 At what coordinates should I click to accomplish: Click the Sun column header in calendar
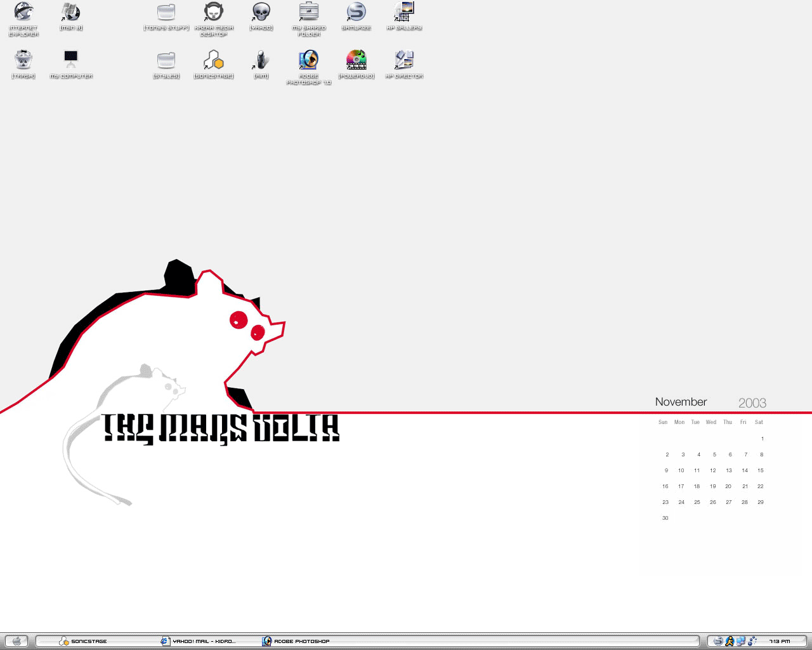(x=663, y=422)
